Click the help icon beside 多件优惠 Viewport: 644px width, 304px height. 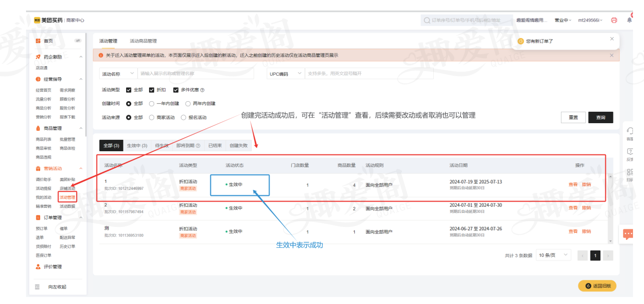(203, 90)
